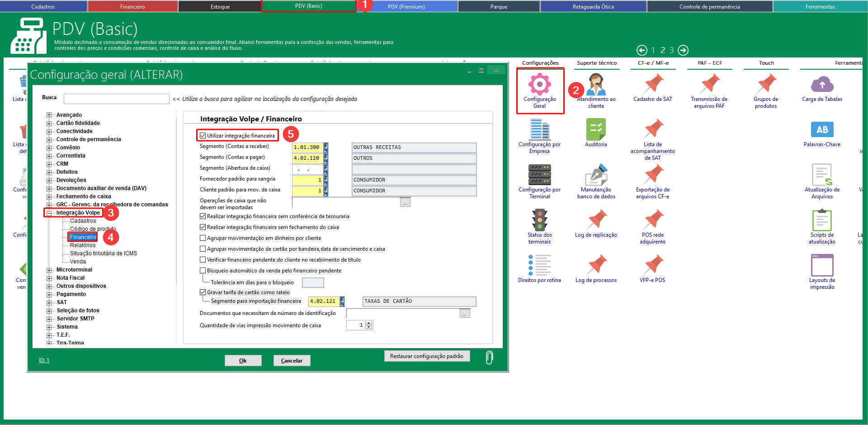Open Configuração por Terminal server icon
Image resolution: width=868 pixels, height=425 pixels.
click(539, 175)
